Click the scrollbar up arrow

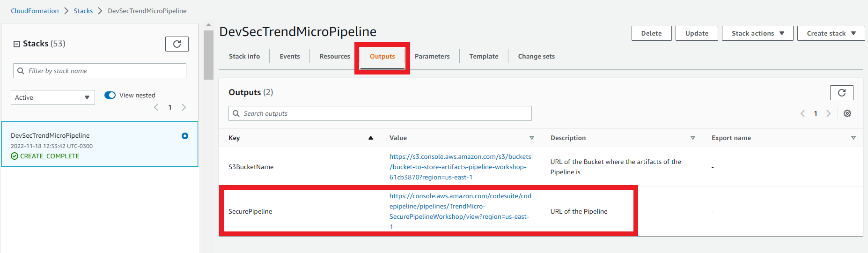[208, 25]
